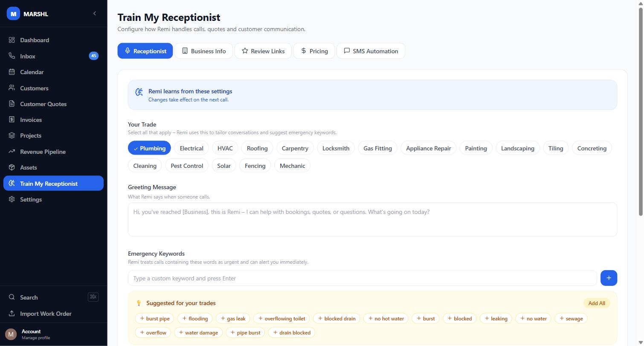Image resolution: width=644 pixels, height=346 pixels.
Task: Click the Search magnifier icon
Action: click(x=12, y=297)
